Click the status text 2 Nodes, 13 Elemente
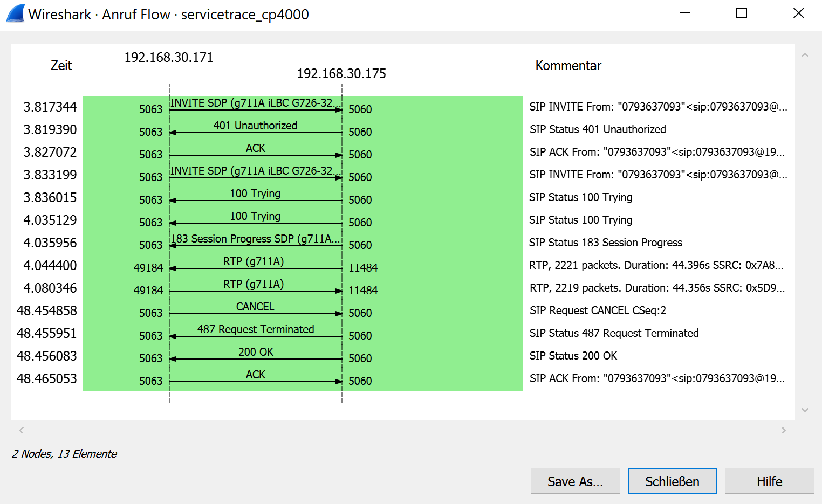Viewport: 822px width, 504px height. (64, 454)
